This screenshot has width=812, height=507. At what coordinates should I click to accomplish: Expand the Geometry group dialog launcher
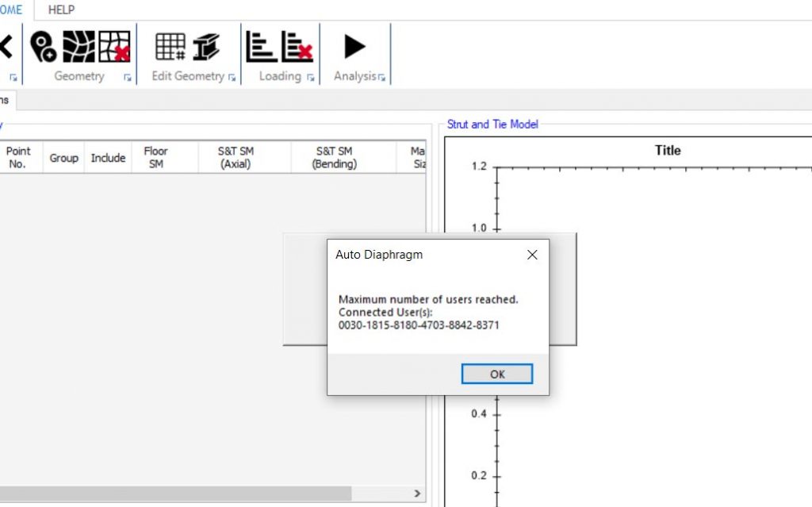pos(127,78)
